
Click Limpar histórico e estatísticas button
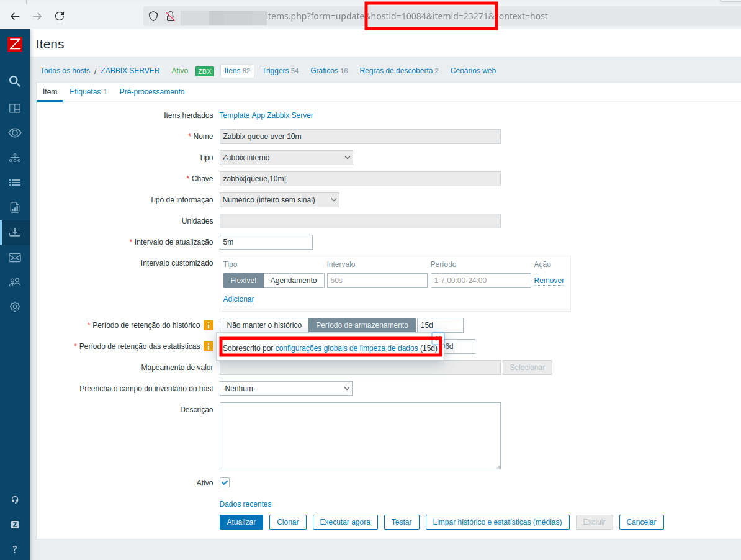(x=497, y=522)
